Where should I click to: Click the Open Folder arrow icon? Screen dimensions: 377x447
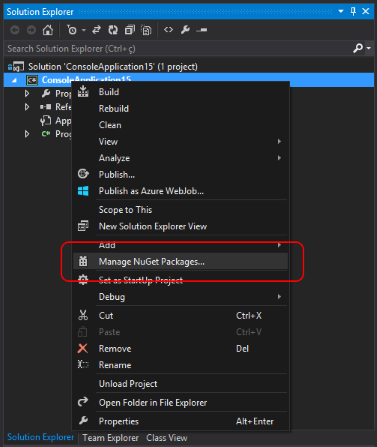(x=83, y=402)
